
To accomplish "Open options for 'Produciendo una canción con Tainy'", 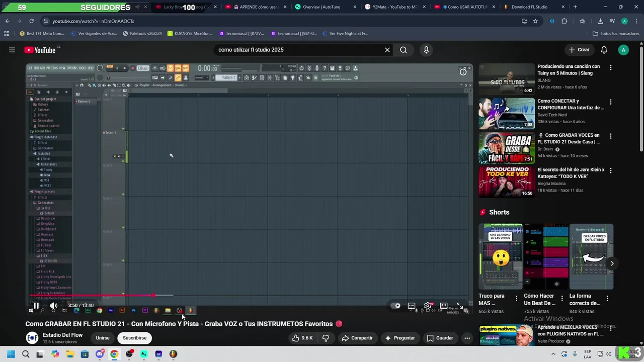I will [x=611, y=67].
